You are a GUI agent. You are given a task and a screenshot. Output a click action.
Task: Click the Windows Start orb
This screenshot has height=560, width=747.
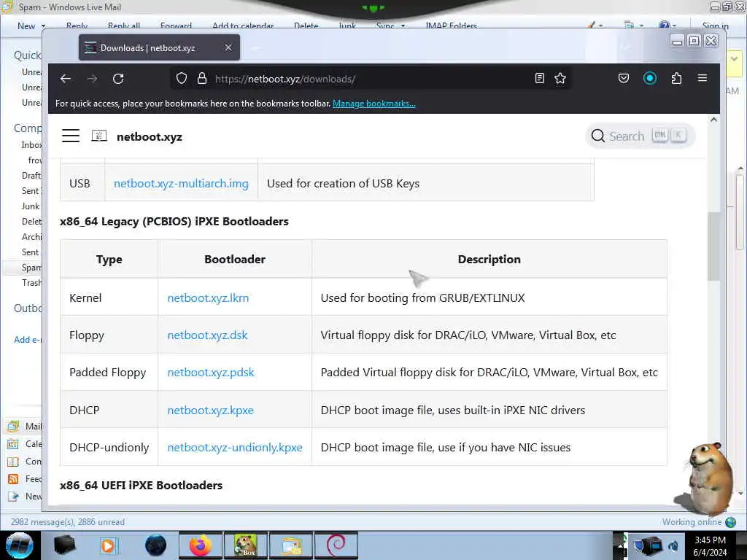[20, 545]
